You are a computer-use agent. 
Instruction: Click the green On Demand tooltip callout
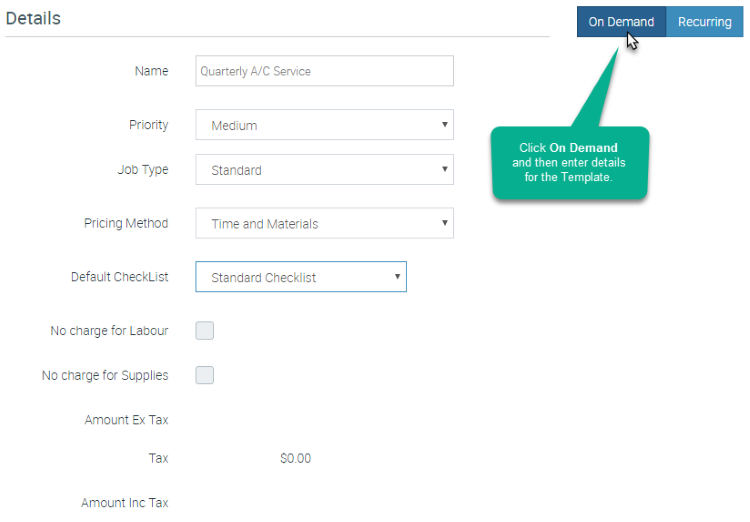point(569,163)
